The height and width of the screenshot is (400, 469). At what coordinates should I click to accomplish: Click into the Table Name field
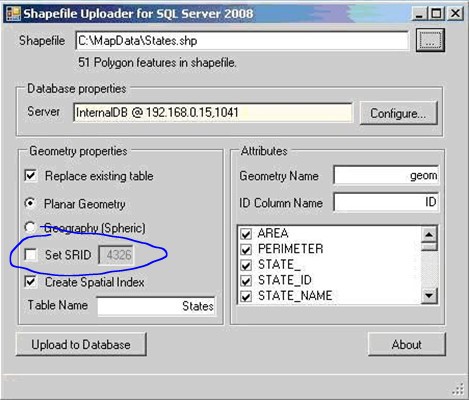tap(156, 306)
